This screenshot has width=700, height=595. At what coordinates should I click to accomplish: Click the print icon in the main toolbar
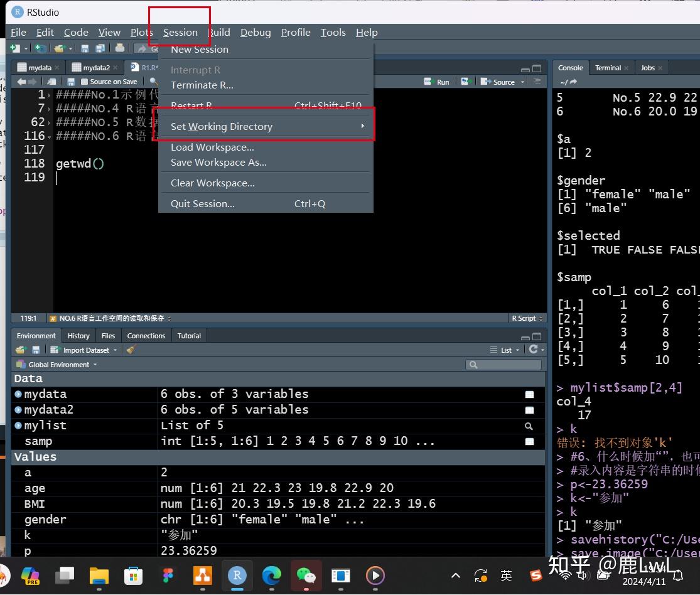120,48
